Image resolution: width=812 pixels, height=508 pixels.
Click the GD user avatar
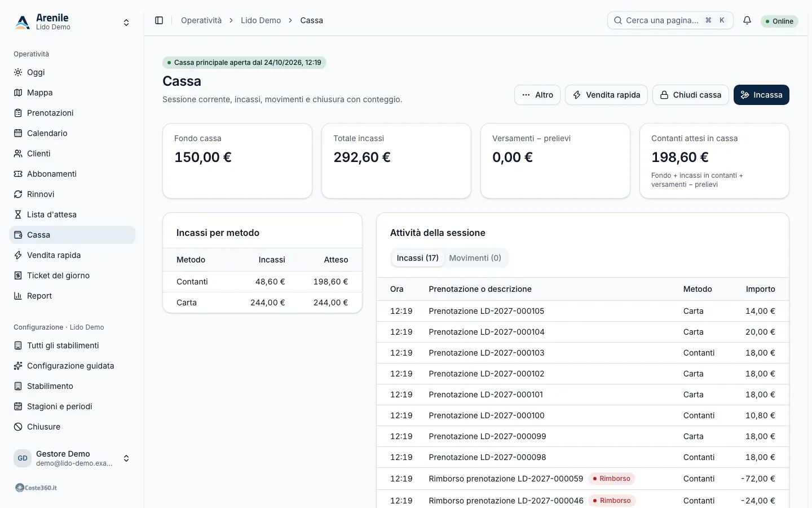pyautogui.click(x=23, y=458)
